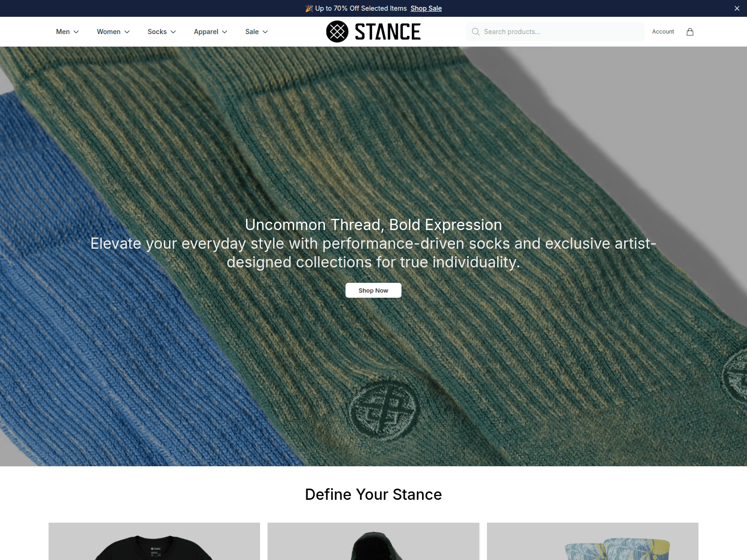Click the search magnifier icon
The image size is (747, 560).
(476, 32)
